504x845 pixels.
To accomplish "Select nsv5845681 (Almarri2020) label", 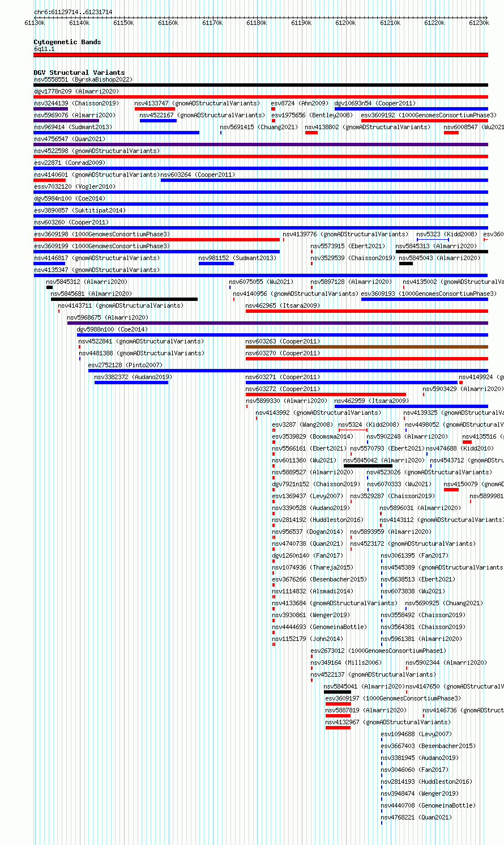I will pos(92,294).
